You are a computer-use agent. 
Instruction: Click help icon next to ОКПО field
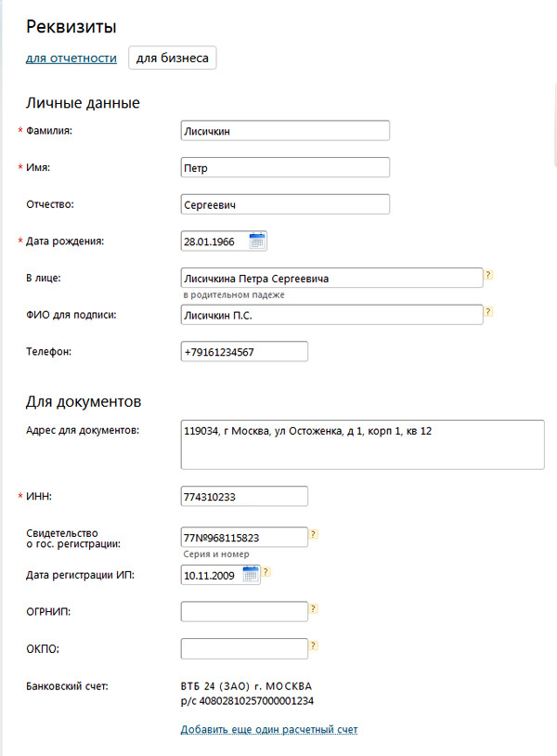[x=314, y=645]
